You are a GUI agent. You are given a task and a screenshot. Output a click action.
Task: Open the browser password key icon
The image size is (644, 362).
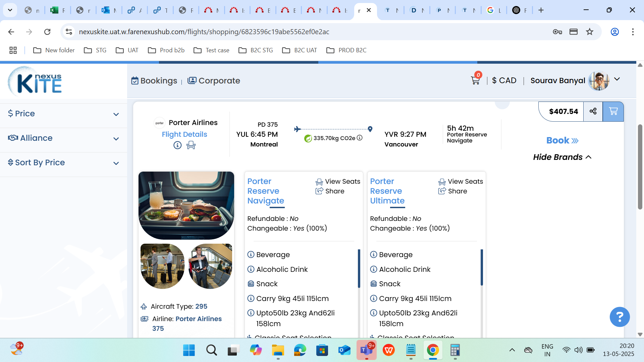557,32
